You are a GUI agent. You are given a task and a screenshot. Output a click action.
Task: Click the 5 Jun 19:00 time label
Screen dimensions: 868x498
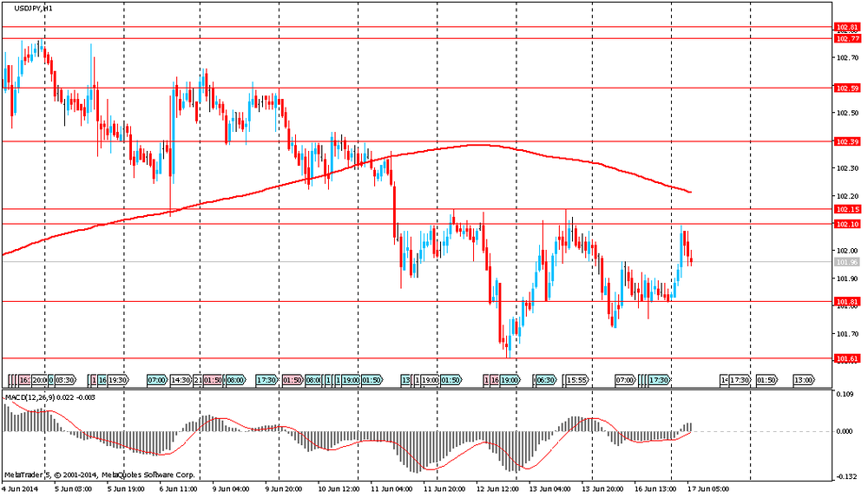pos(126,489)
